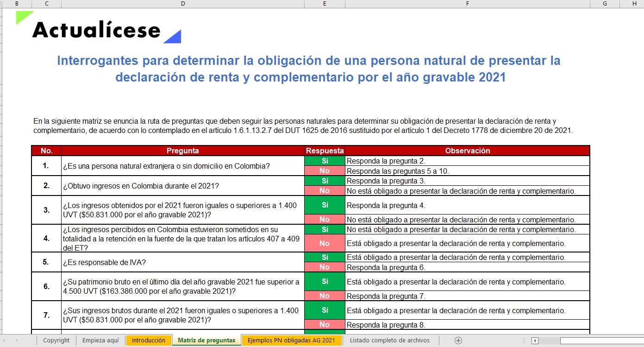
Task: Select column F header
Action: click(x=468, y=4)
